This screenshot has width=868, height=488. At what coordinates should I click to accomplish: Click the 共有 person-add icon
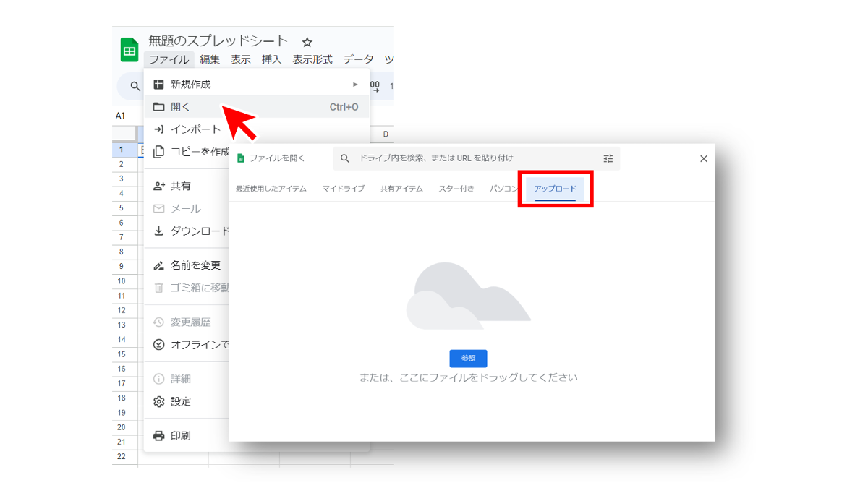(159, 187)
